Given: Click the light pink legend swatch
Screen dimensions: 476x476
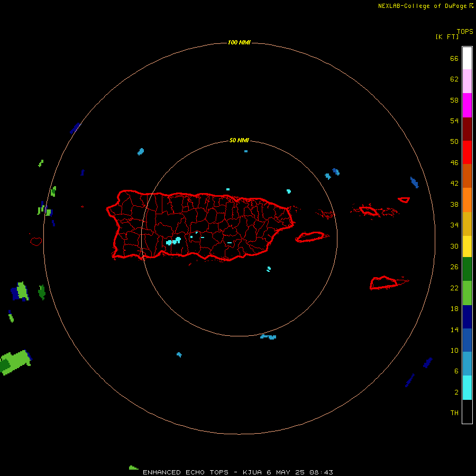Looking at the screenshot, I should tap(467, 81).
